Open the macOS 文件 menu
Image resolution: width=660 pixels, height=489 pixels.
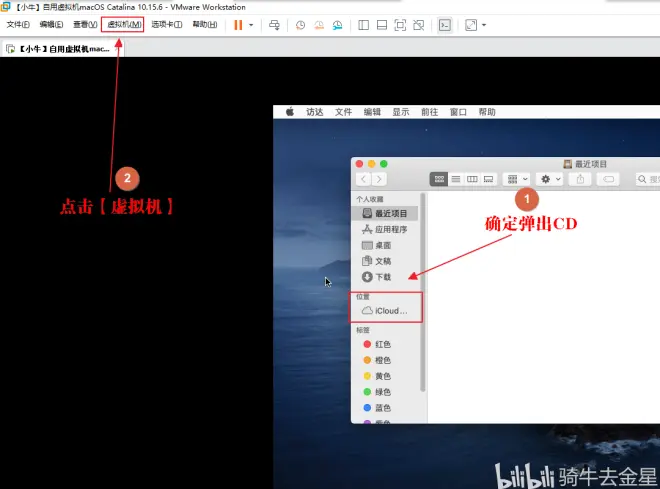click(x=343, y=112)
